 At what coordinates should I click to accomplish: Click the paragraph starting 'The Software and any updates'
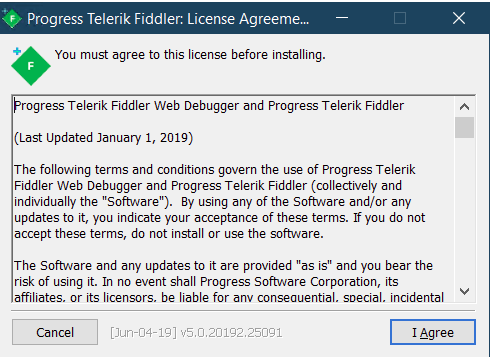(x=229, y=281)
